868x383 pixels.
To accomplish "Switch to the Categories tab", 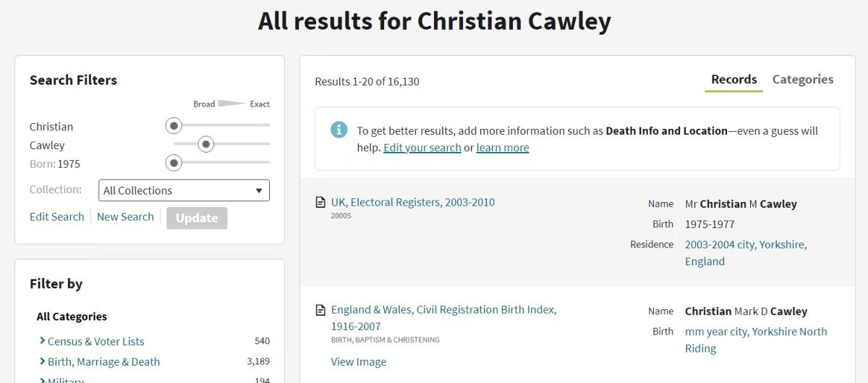I will pyautogui.click(x=802, y=80).
